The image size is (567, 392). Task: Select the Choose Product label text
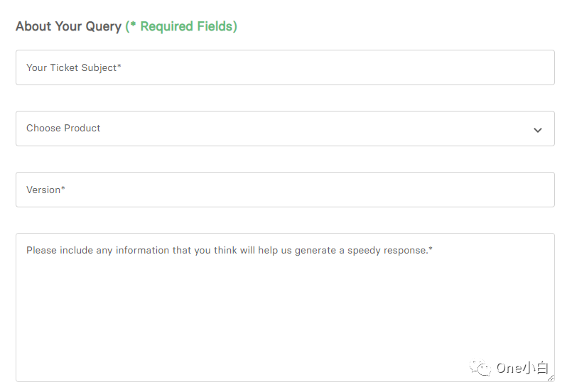coord(63,129)
